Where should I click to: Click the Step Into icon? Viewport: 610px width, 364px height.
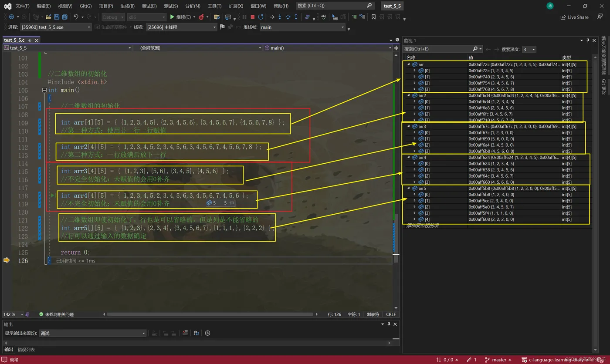280,17
